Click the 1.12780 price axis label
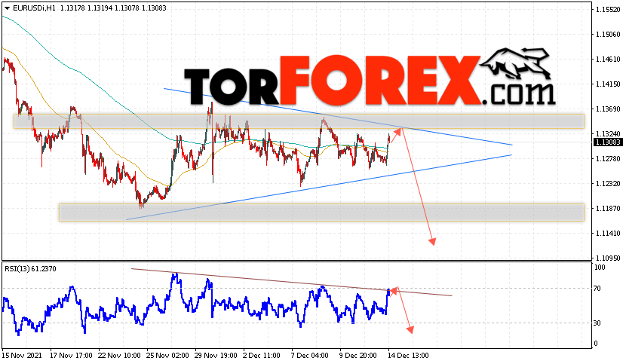 608,158
